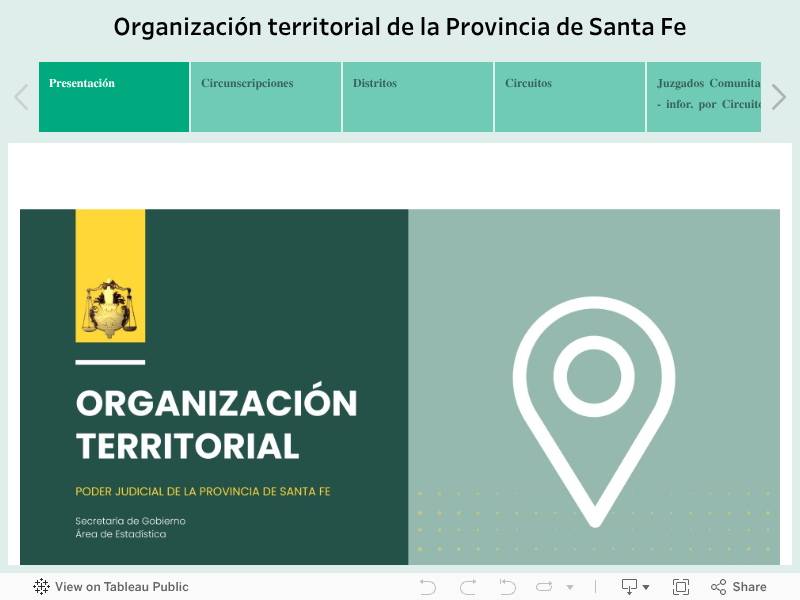Open the Juzgados Comunitarios tab
Screen dimensions: 800x600
click(x=704, y=97)
